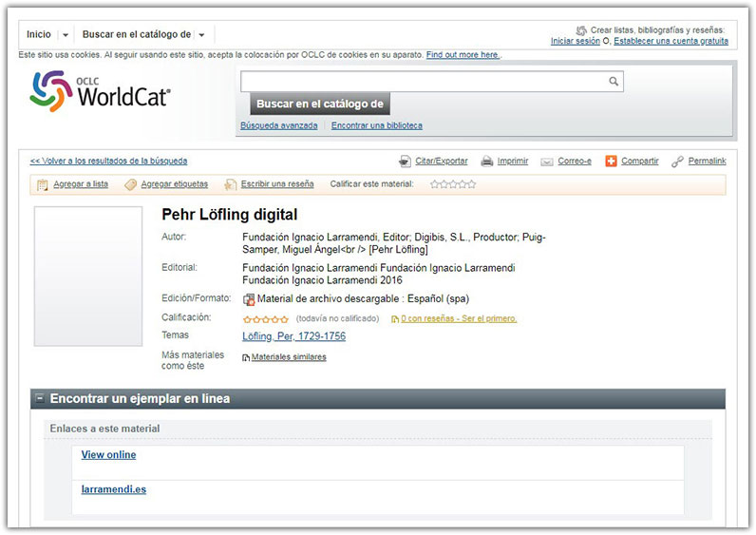Open the Buscar en el catálogo de dropdown arrow
756x535 pixels.
click(201, 35)
